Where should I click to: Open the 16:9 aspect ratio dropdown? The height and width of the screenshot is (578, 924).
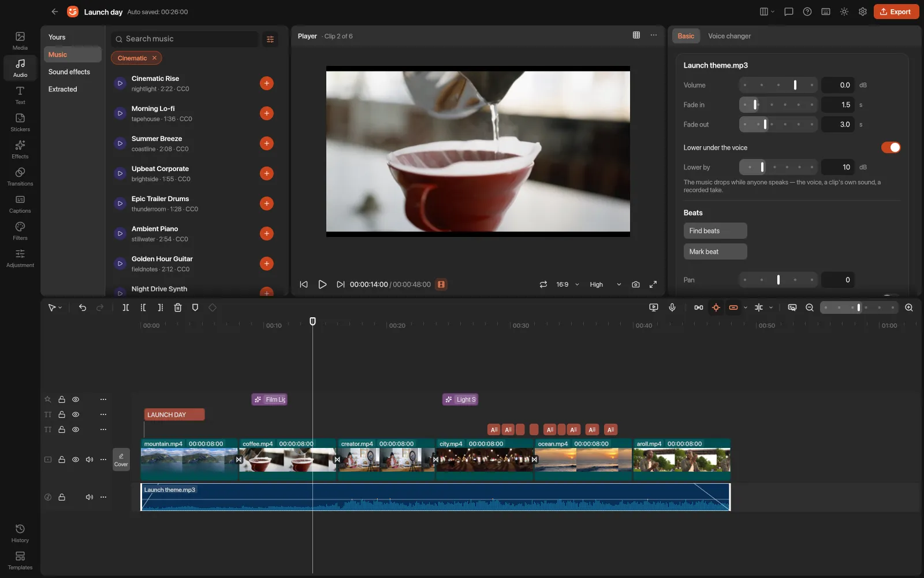pyautogui.click(x=568, y=284)
